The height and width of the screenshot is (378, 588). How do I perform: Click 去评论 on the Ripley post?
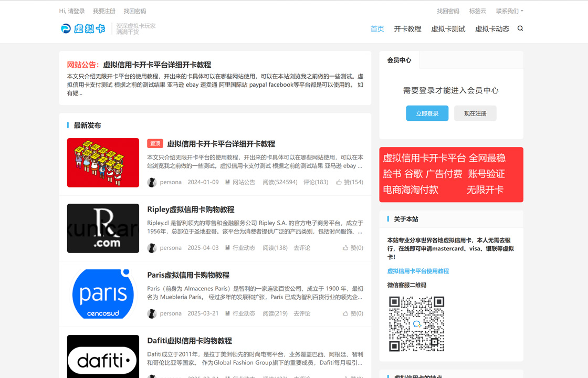click(x=302, y=248)
